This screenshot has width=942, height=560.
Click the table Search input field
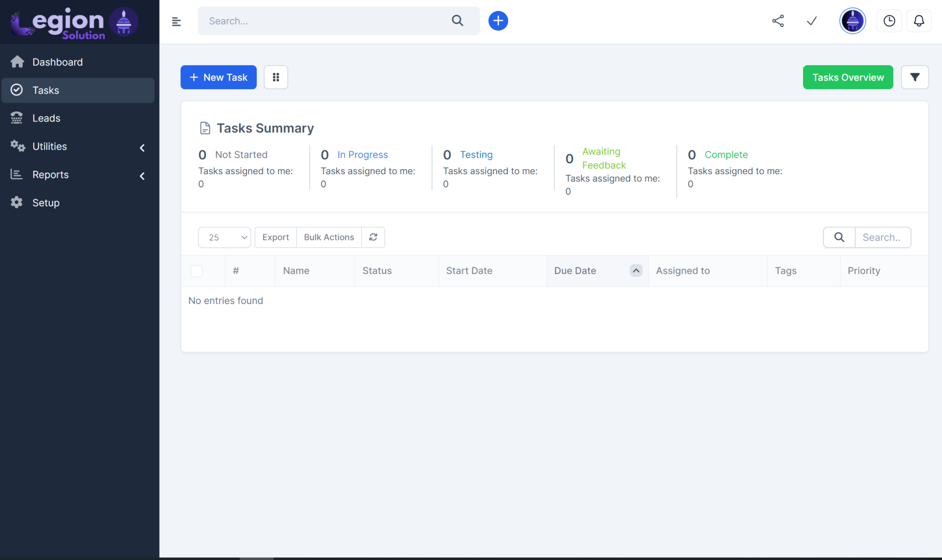point(882,237)
